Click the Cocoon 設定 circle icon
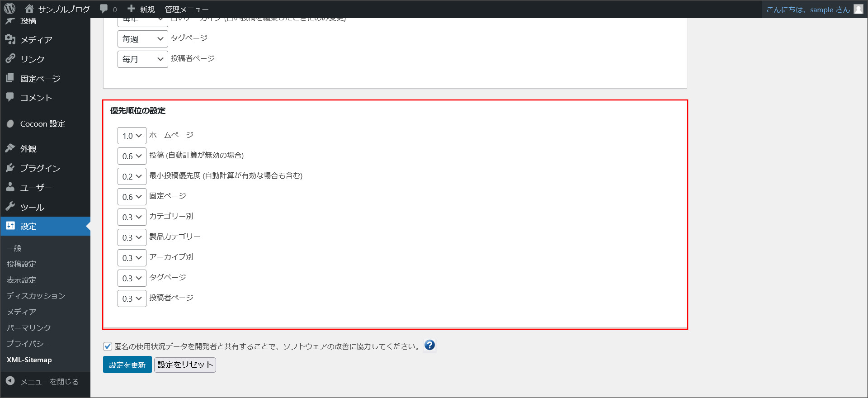Image resolution: width=868 pixels, height=398 pixels. coord(10,123)
